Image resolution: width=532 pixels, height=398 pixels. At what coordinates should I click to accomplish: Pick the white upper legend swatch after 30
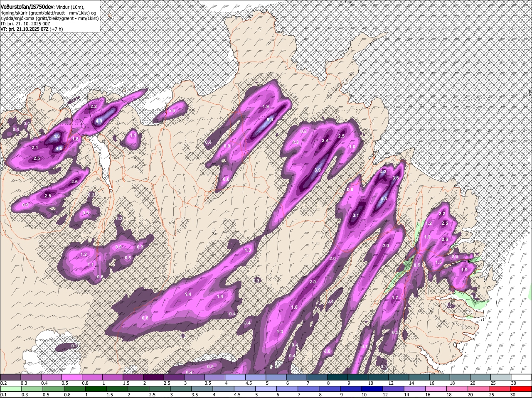tap(520, 377)
